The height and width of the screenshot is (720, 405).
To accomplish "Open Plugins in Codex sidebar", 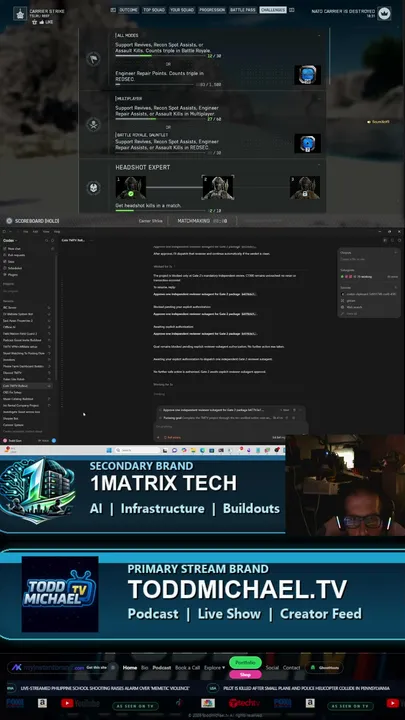I will pos(11,275).
